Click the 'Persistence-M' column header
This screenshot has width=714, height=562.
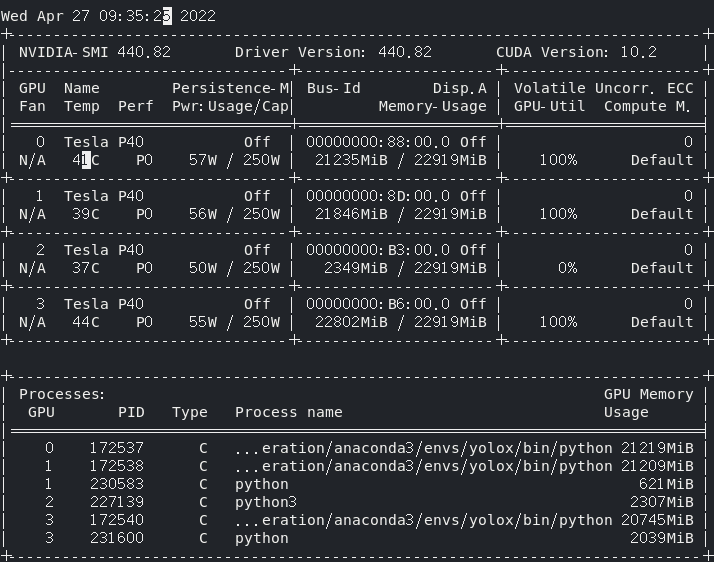coord(230,88)
